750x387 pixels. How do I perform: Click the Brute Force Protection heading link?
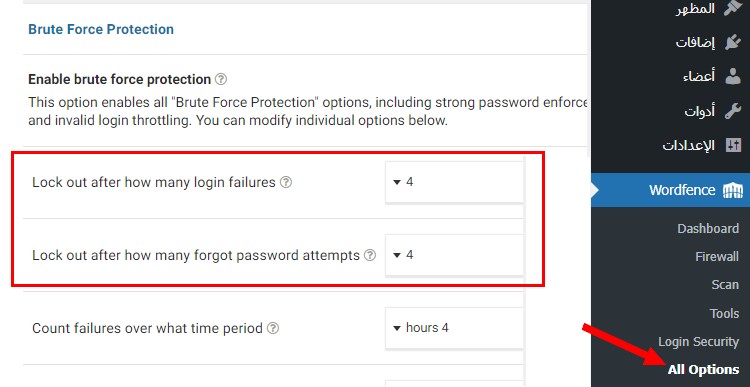[101, 29]
